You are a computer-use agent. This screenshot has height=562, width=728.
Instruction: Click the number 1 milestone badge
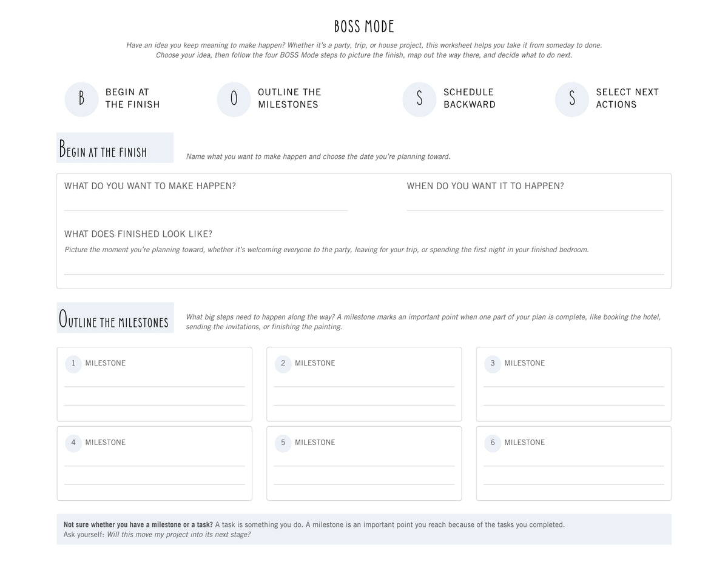tap(73, 364)
